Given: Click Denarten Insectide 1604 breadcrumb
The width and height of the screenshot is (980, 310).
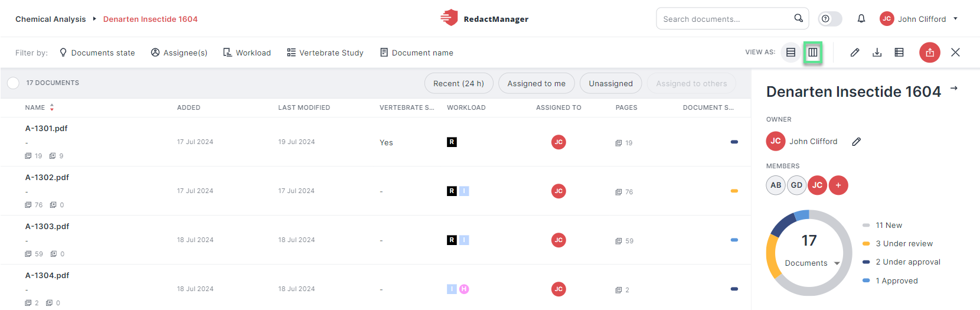Looking at the screenshot, I should (x=151, y=19).
